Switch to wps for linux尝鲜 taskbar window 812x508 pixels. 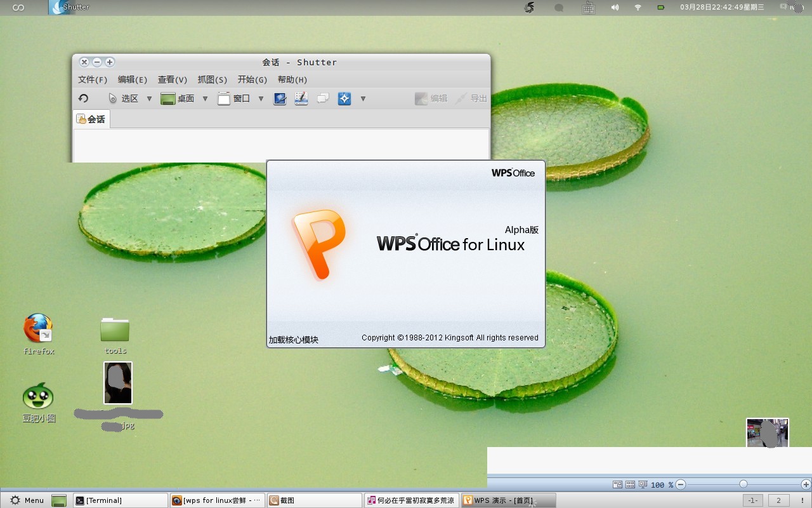pos(218,500)
